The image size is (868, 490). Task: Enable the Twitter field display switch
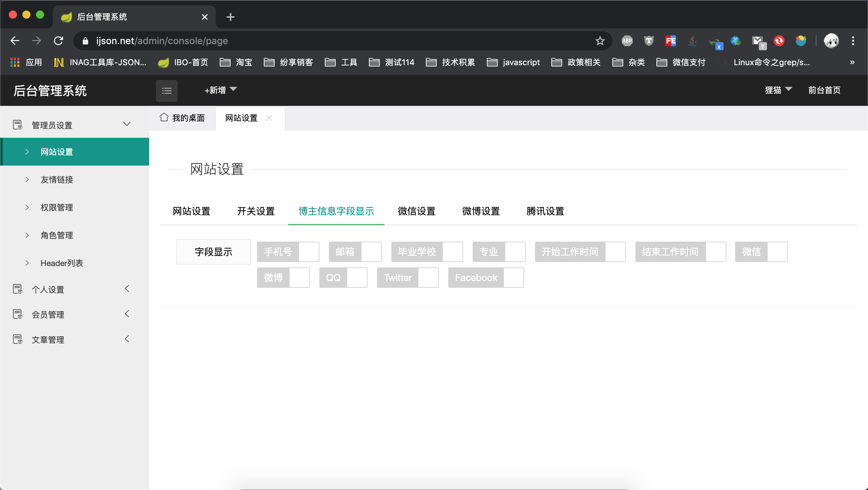(408, 278)
